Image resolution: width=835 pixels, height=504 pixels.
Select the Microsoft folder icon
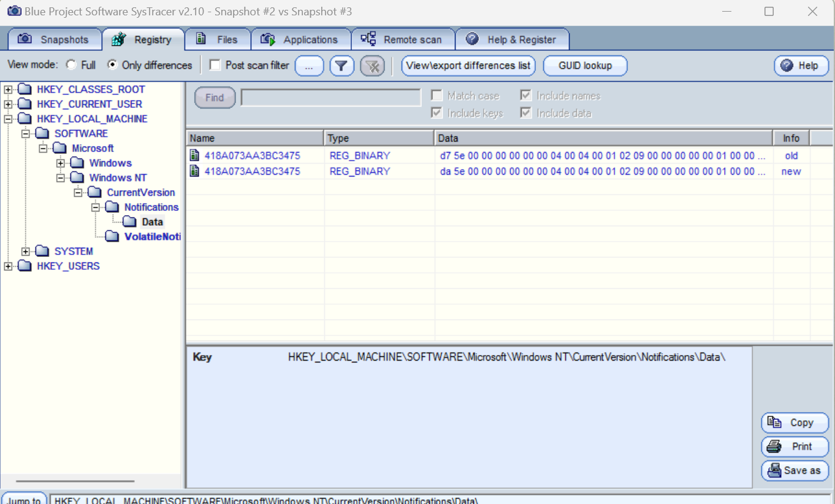click(x=59, y=148)
